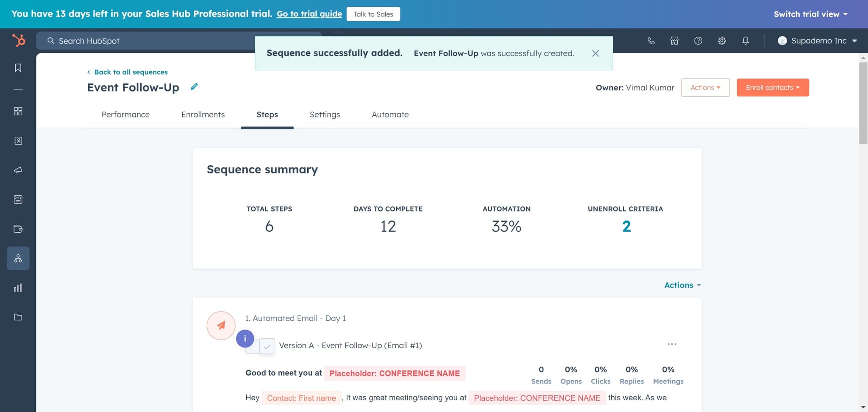Open the HubSpot Marketplace icon
868x412 pixels.
click(674, 41)
